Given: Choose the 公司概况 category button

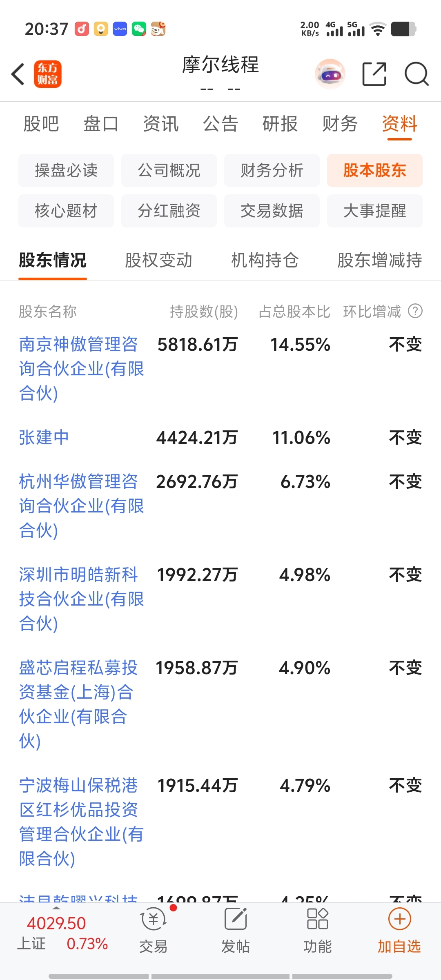Looking at the screenshot, I should pos(169,170).
